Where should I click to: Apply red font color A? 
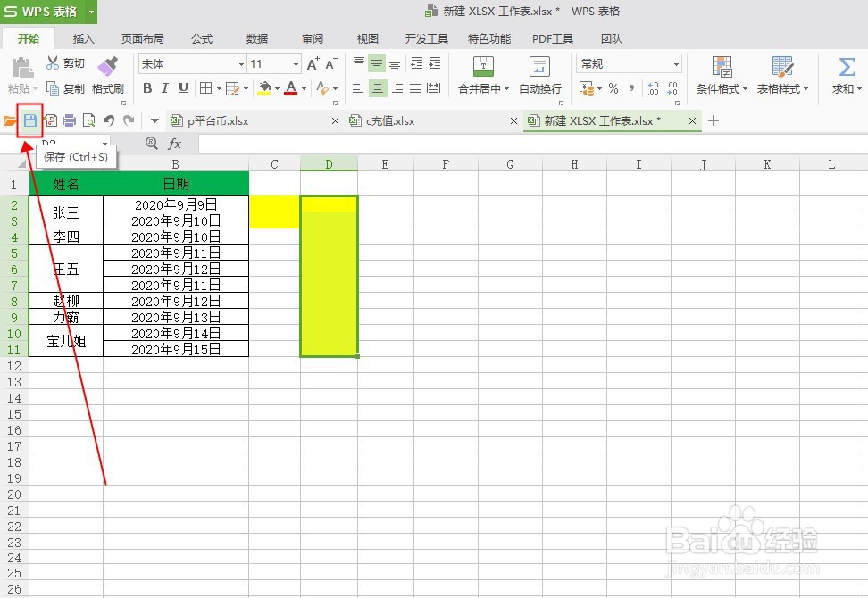[x=290, y=88]
